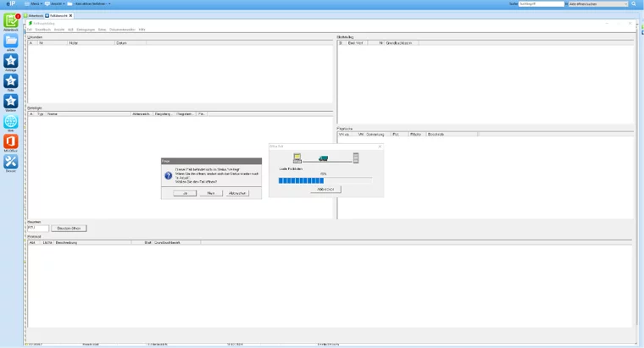The image size is (644, 348).
Task: Click the blue folder sidebar icon
Action: 11,41
